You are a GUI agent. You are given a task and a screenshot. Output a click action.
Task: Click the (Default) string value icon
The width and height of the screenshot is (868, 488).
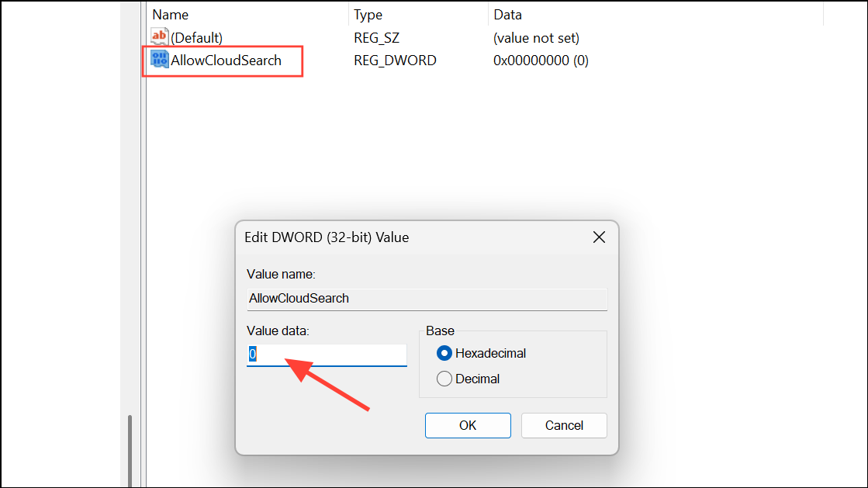pos(160,37)
